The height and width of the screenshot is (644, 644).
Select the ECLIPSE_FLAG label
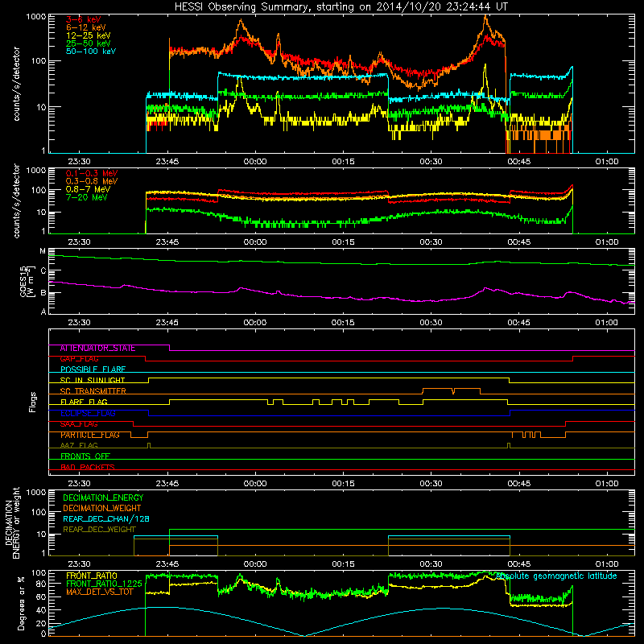[x=88, y=413]
